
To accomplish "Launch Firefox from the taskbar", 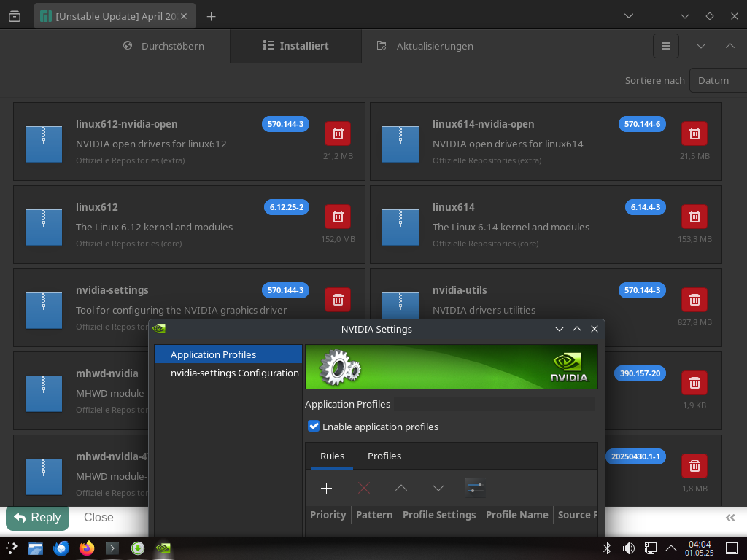I will (x=87, y=548).
